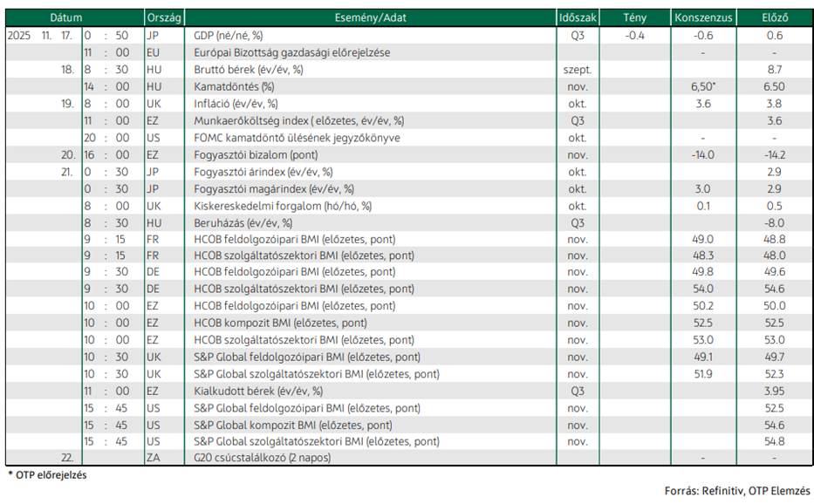Click the FOMC kamatdöntő ülésének jegyzőkönyve entry

[x=297, y=138]
